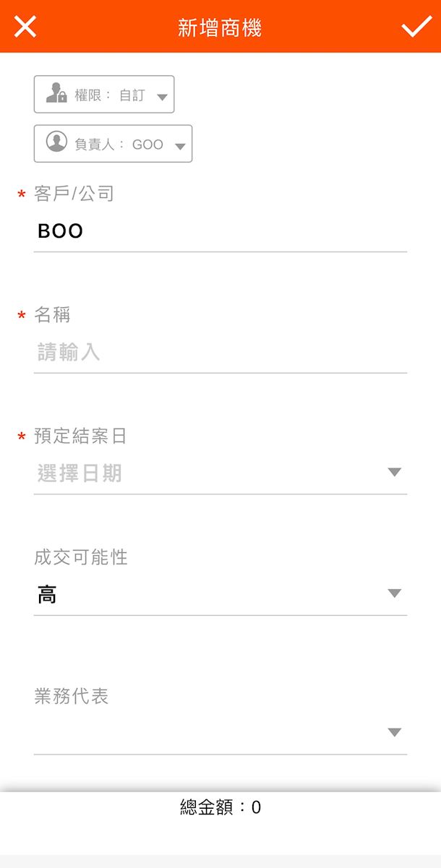This screenshot has width=441, height=868.
Task: Confirm with the checkmark icon
Action: coord(416,27)
